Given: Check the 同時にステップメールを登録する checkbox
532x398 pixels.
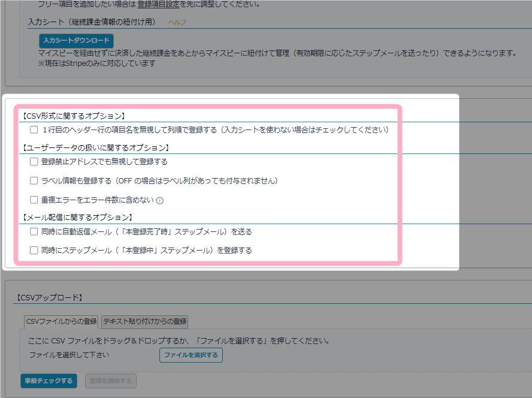Looking at the screenshot, I should [34, 250].
